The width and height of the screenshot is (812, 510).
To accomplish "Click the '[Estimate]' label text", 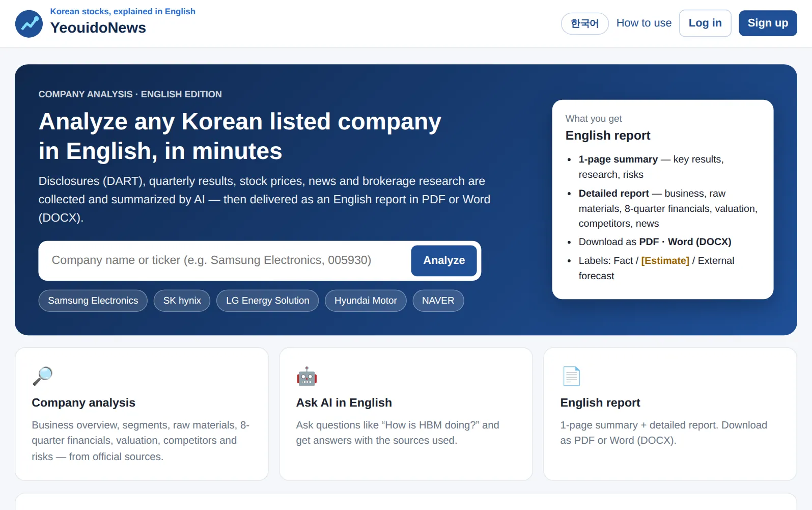I will click(665, 261).
